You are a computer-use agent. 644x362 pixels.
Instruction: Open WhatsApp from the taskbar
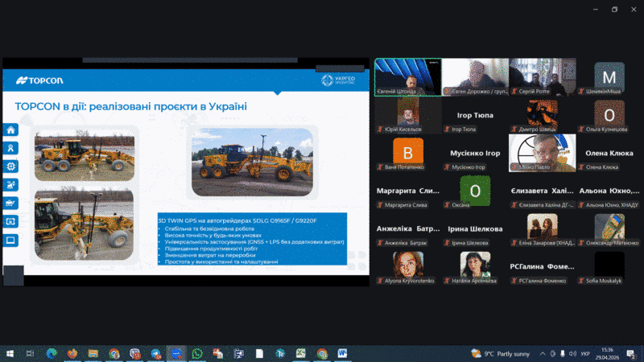point(197,353)
